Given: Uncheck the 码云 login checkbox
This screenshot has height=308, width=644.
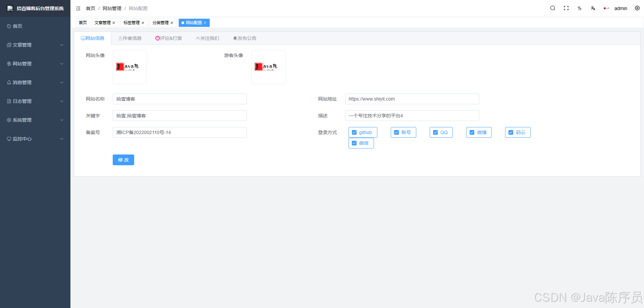Looking at the screenshot, I should tap(511, 132).
